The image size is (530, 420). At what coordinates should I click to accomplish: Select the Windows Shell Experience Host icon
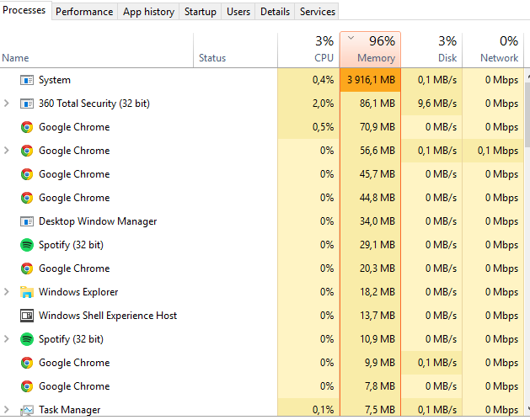pos(27,316)
